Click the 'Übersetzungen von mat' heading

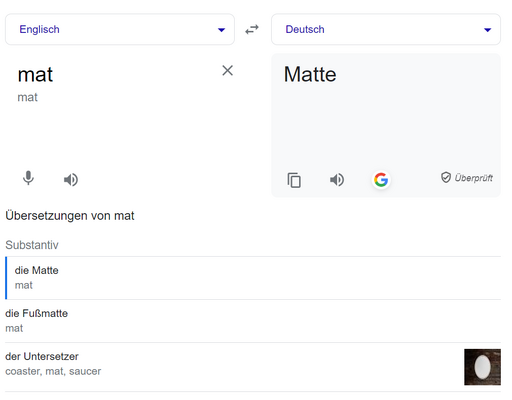70,216
